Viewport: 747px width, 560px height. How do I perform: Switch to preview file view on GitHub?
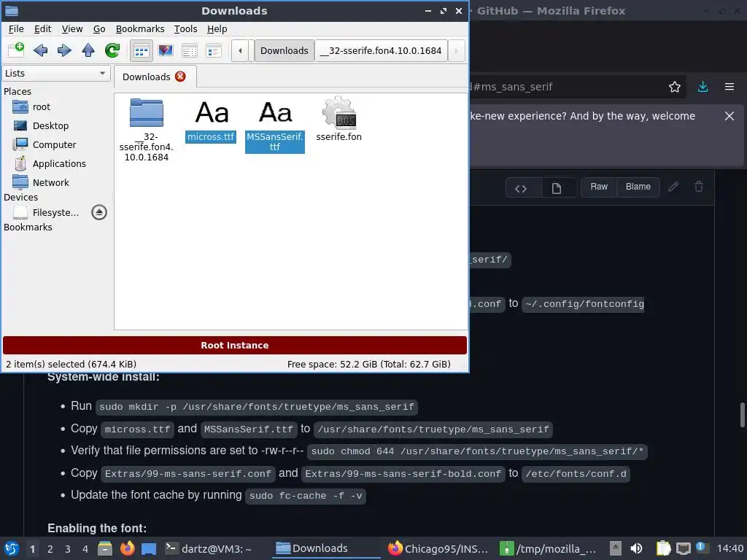(557, 188)
